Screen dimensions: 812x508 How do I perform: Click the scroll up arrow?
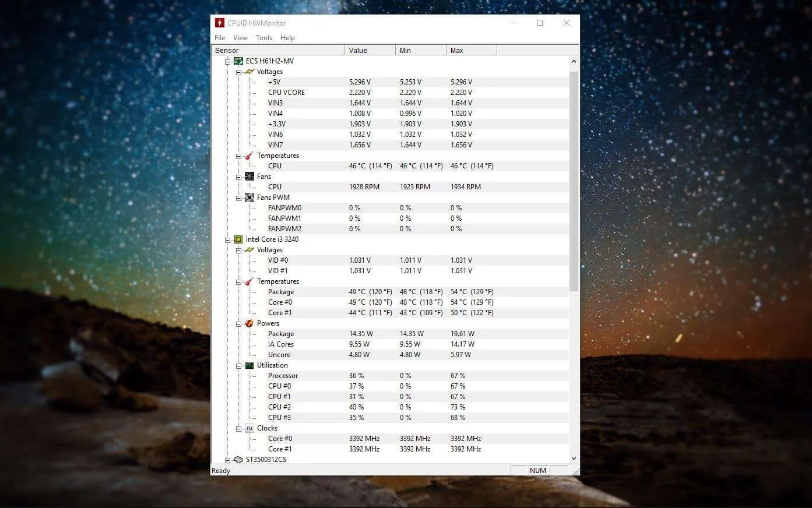pos(574,61)
